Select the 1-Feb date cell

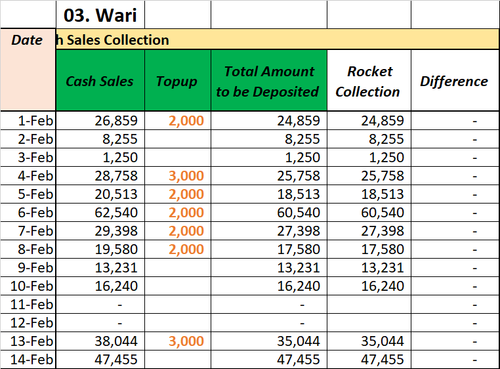pos(28,120)
